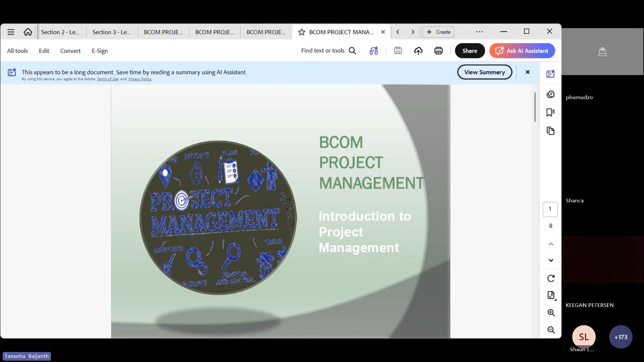Image resolution: width=644 pixels, height=362 pixels.
Task: Open the Page thumbnails panel icon
Action: [550, 131]
